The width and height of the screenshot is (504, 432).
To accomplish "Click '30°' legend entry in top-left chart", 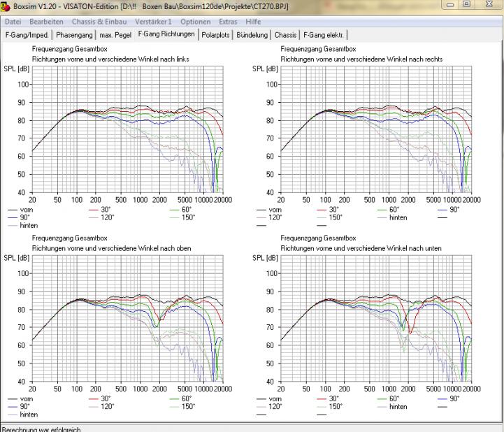I will 100,210.
